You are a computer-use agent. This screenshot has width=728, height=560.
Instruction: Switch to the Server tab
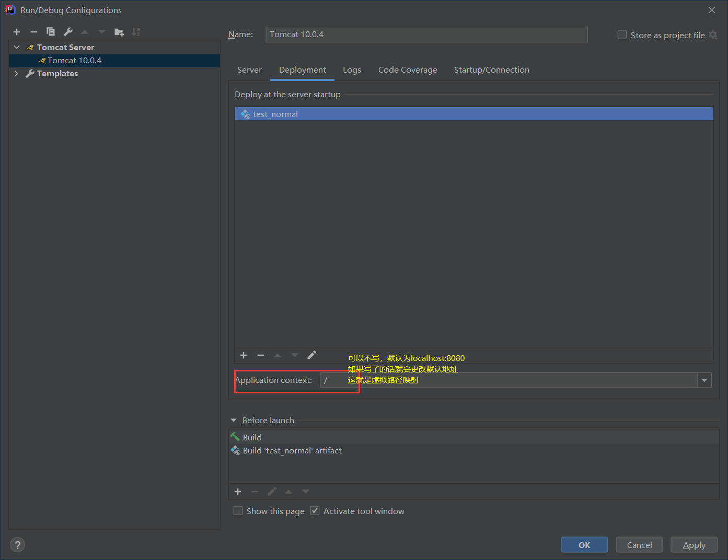pos(249,70)
